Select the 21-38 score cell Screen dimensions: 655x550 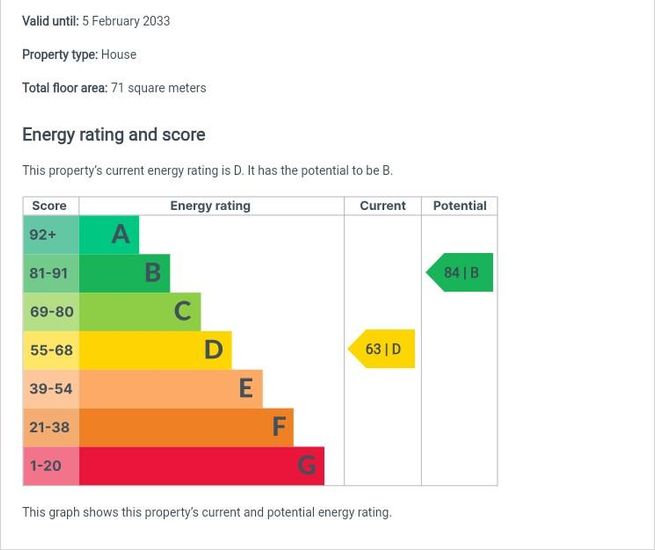[50, 427]
